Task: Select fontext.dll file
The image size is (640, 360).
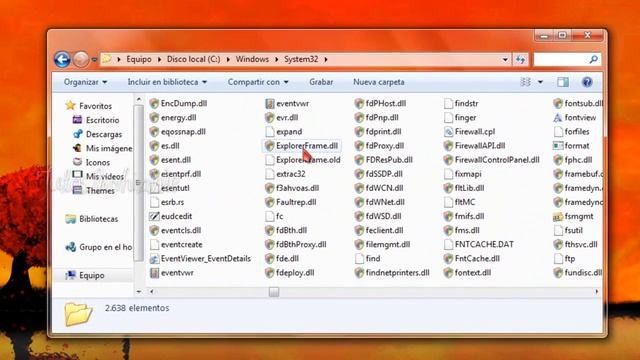Action: [x=467, y=273]
